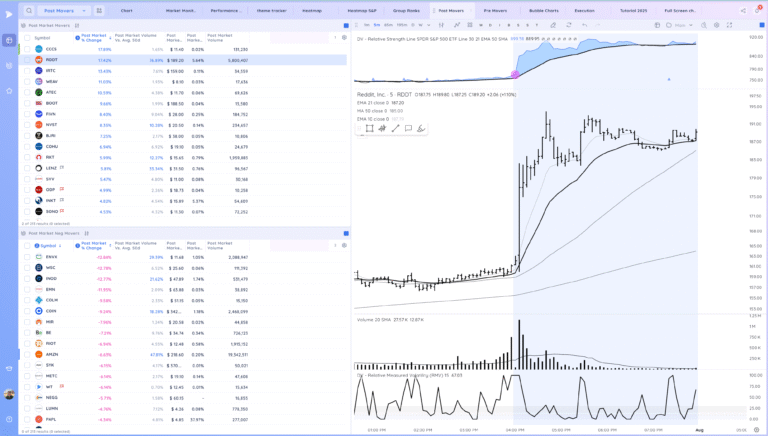This screenshot has height=436, width=768.
Task: Open the chart indicators icon
Action: [457, 25]
